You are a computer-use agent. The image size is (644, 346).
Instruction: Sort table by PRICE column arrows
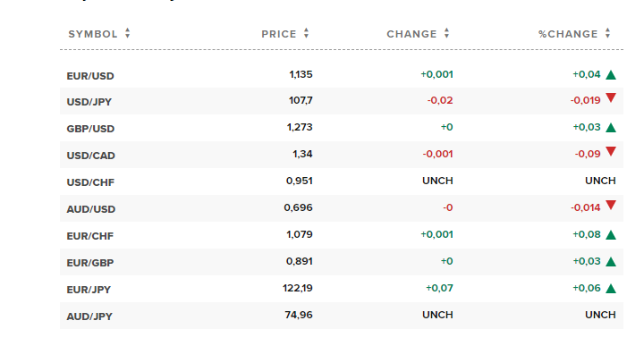click(307, 33)
